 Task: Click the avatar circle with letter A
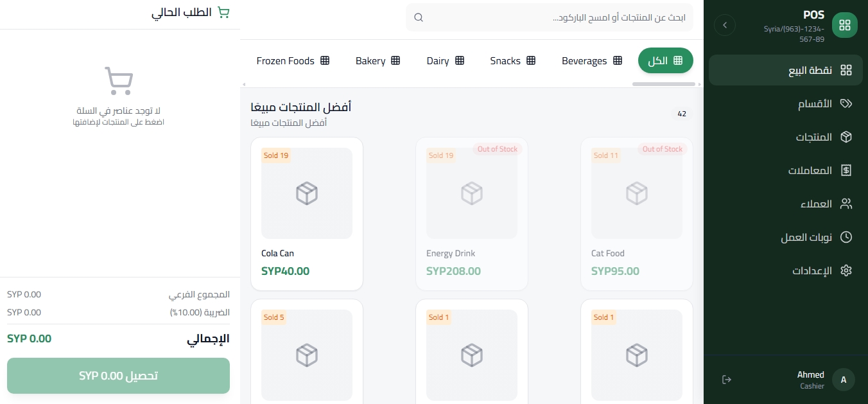(844, 380)
